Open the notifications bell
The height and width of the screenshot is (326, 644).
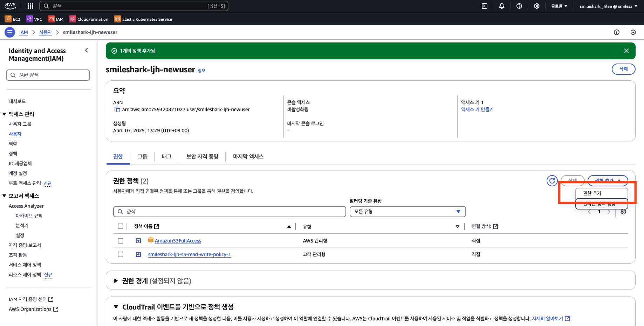(x=502, y=6)
